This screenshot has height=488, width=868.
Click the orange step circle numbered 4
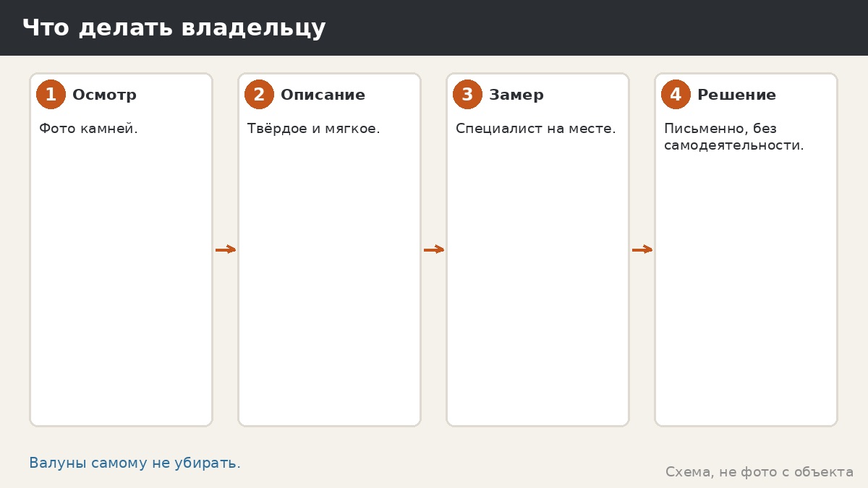(x=676, y=95)
